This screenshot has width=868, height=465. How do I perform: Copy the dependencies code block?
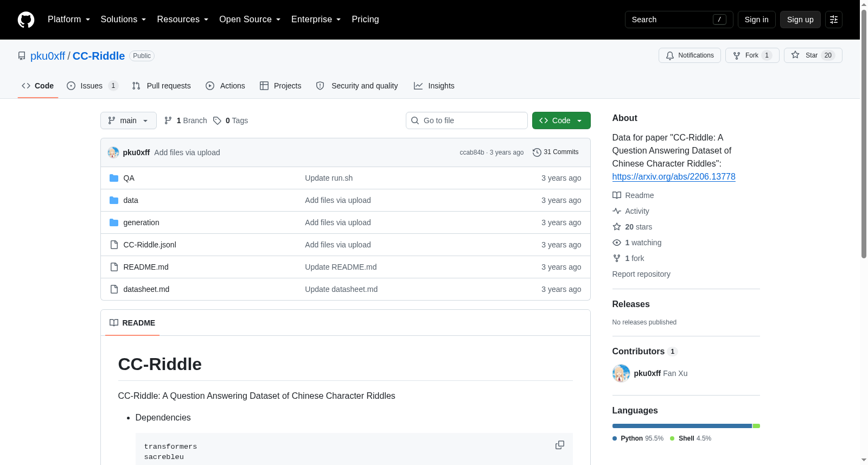(x=560, y=445)
